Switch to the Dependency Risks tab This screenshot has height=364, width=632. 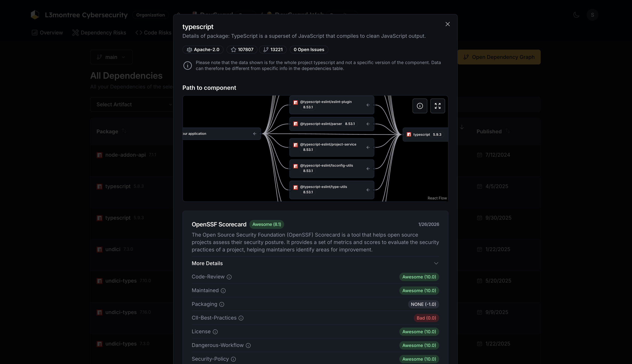click(99, 33)
